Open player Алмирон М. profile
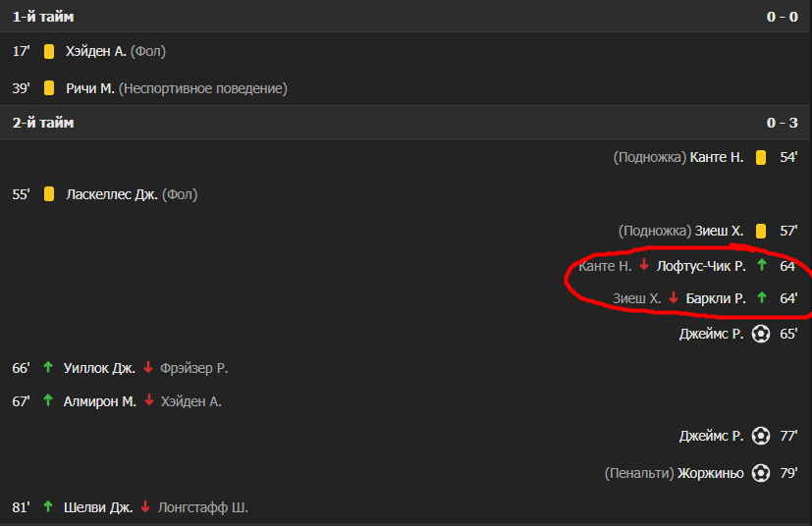This screenshot has width=812, height=526. click(99, 401)
